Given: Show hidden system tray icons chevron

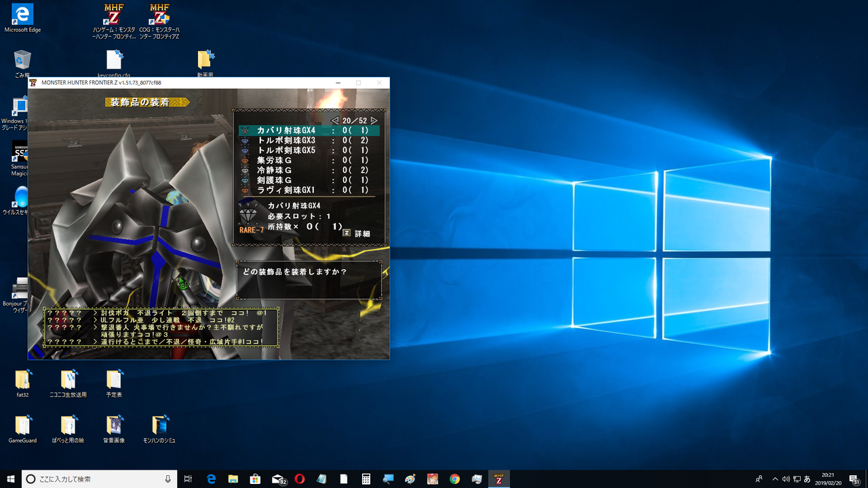Looking at the screenshot, I should point(775,479).
